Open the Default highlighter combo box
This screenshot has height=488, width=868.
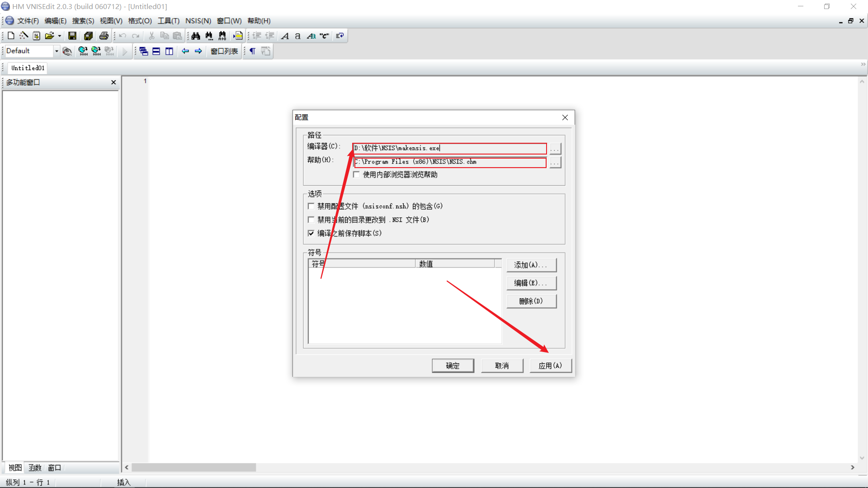[33, 51]
